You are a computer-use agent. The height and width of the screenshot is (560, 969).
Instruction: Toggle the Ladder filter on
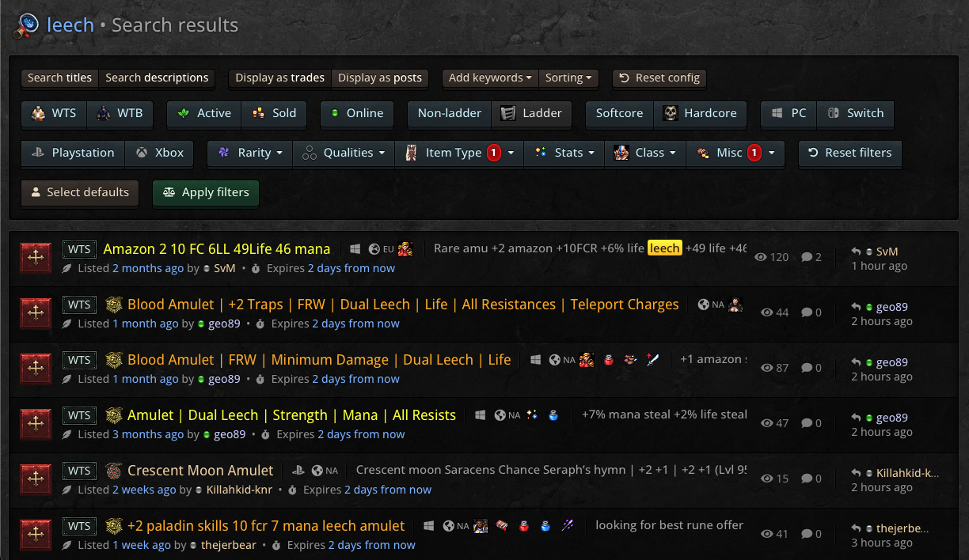click(531, 113)
